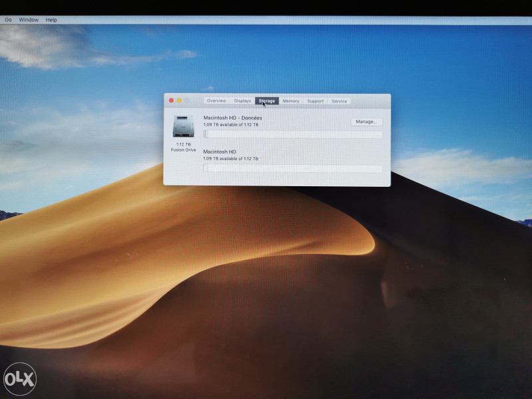This screenshot has height=399, width=532.
Task: Open the Support tab
Action: click(315, 101)
